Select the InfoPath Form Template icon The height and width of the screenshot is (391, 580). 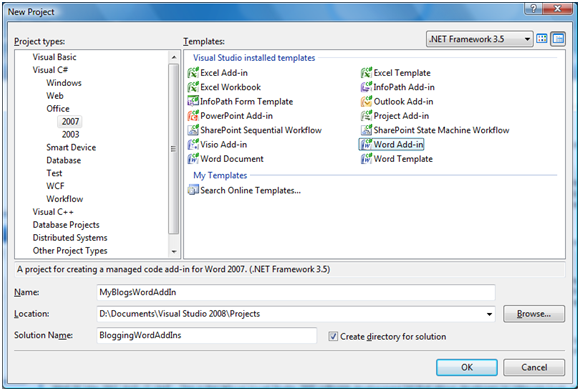coord(193,101)
